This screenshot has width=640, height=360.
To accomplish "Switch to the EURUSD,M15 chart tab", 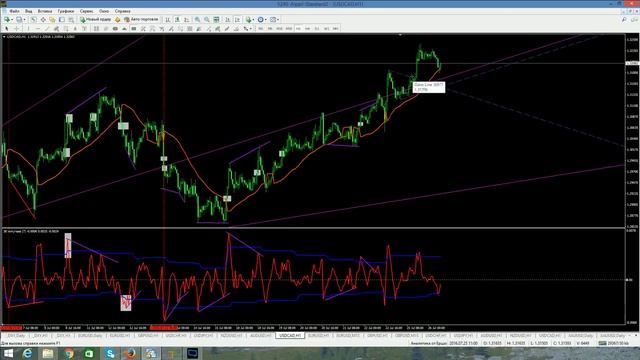I will [348, 336].
